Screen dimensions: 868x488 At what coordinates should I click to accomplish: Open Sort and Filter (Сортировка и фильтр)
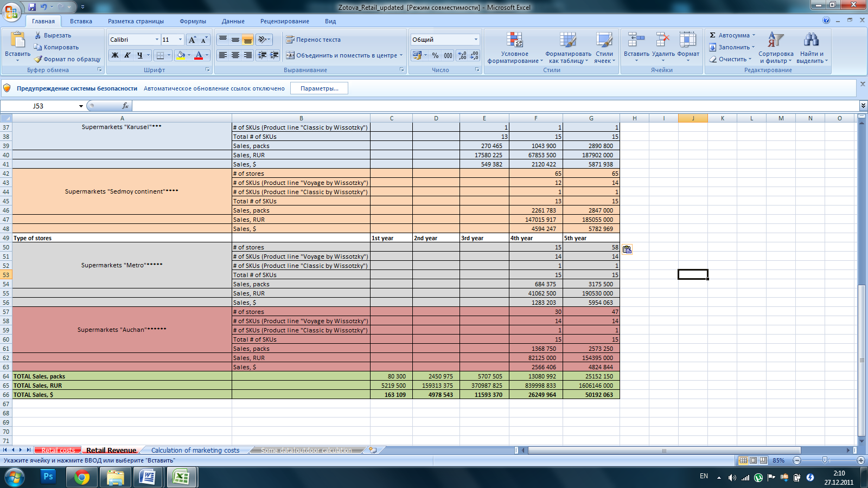[x=776, y=48]
